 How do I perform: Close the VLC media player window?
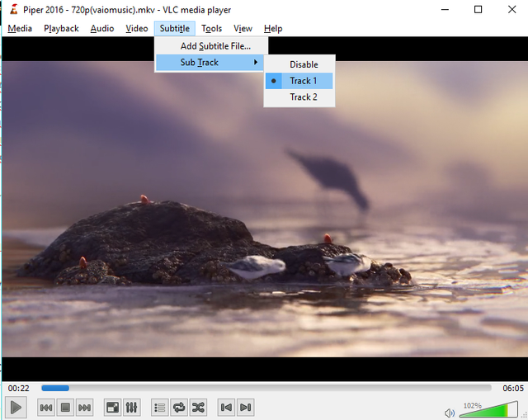[x=511, y=9]
